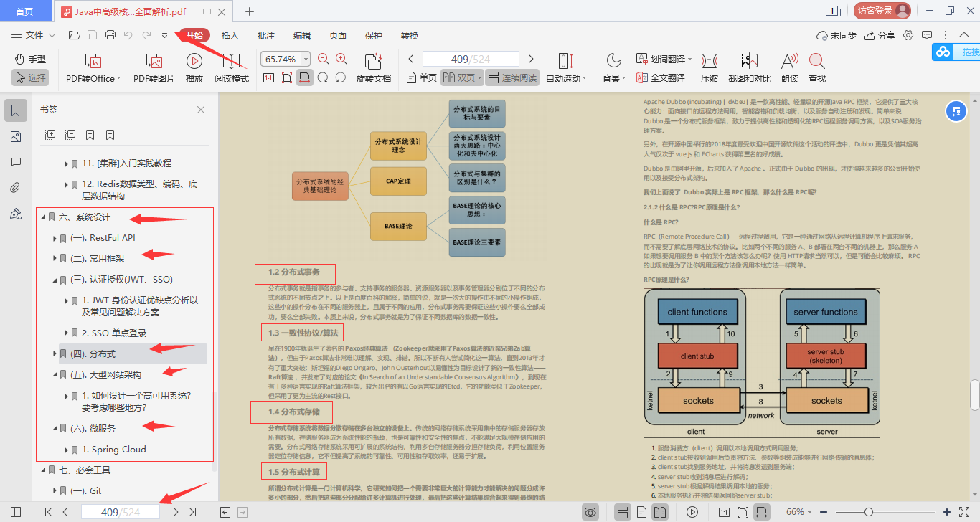Fit page icon in top toolbar
The image size is (980, 522).
[x=286, y=77]
